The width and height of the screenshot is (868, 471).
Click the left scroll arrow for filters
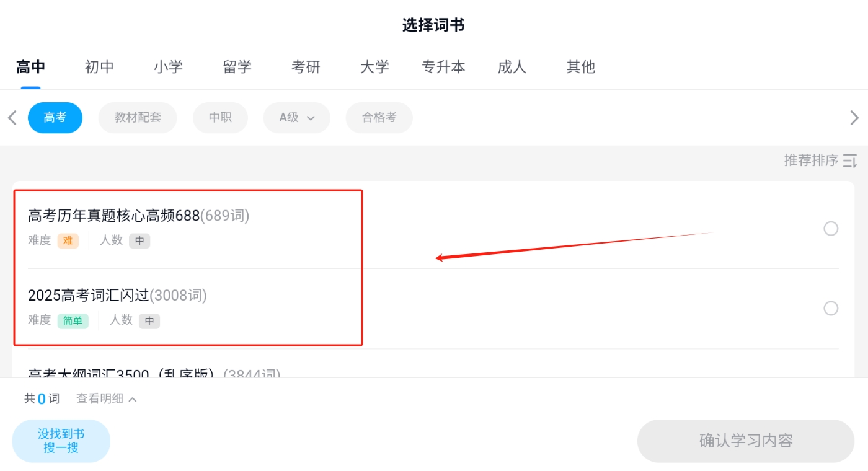pos(12,118)
